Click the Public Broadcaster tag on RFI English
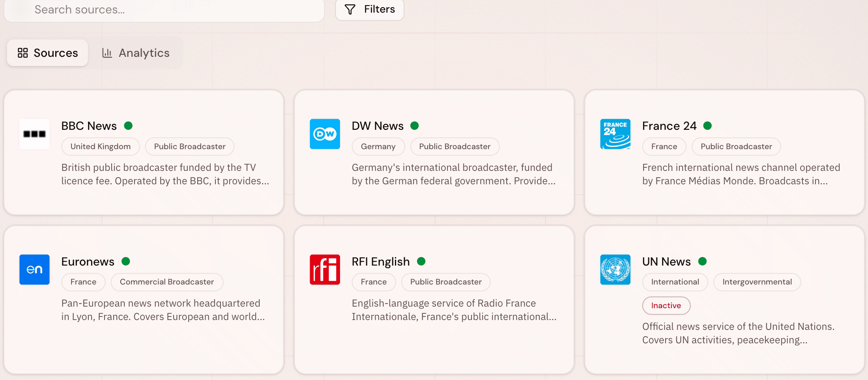 click(446, 282)
